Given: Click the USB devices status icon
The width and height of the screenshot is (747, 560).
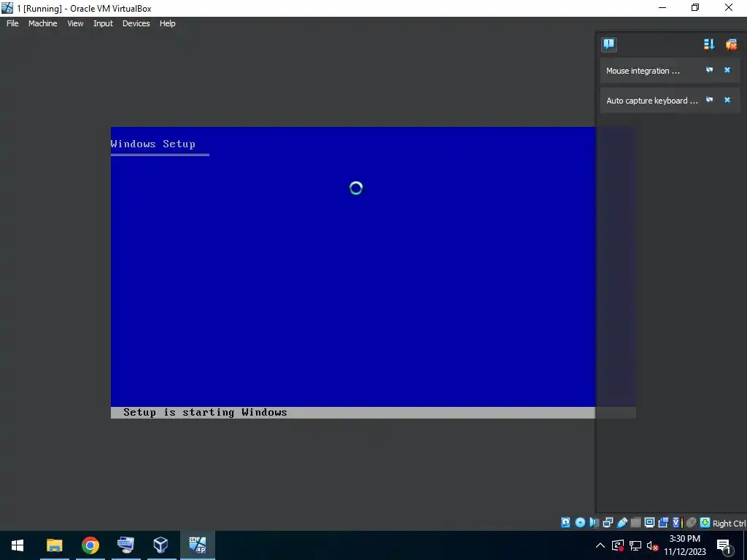Looking at the screenshot, I should [x=622, y=522].
